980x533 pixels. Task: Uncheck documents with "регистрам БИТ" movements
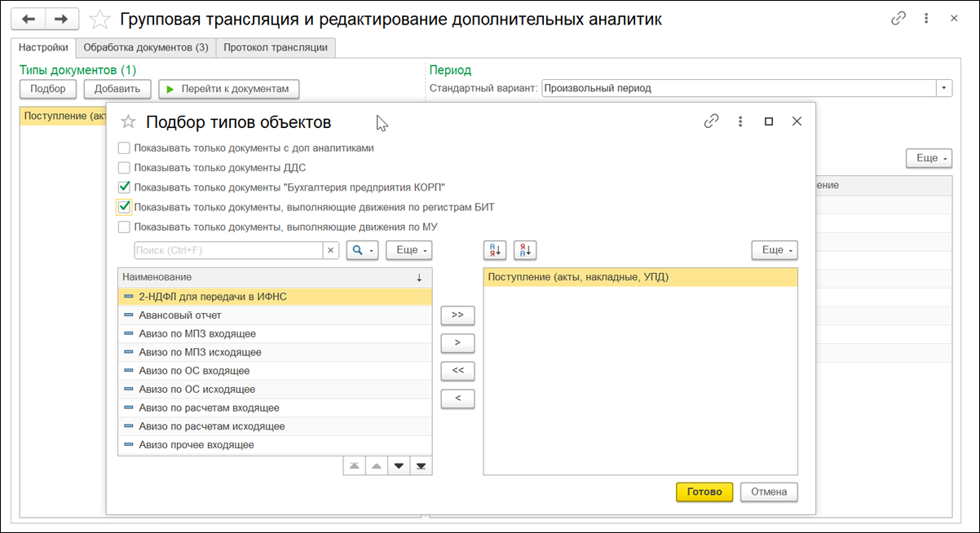click(124, 207)
